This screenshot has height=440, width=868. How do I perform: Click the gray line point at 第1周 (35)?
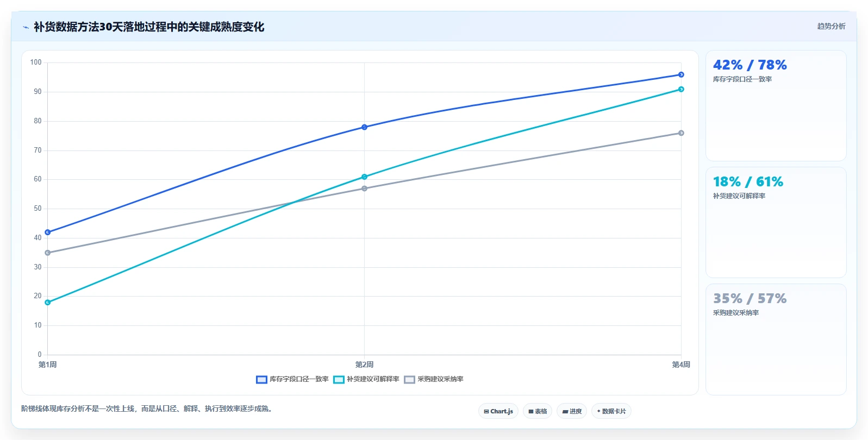point(48,253)
